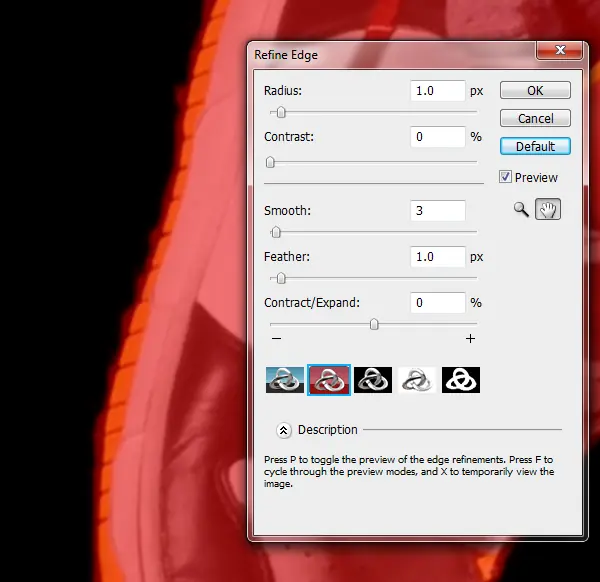600x582 pixels.
Task: Click the Description heading text
Action: point(328,430)
